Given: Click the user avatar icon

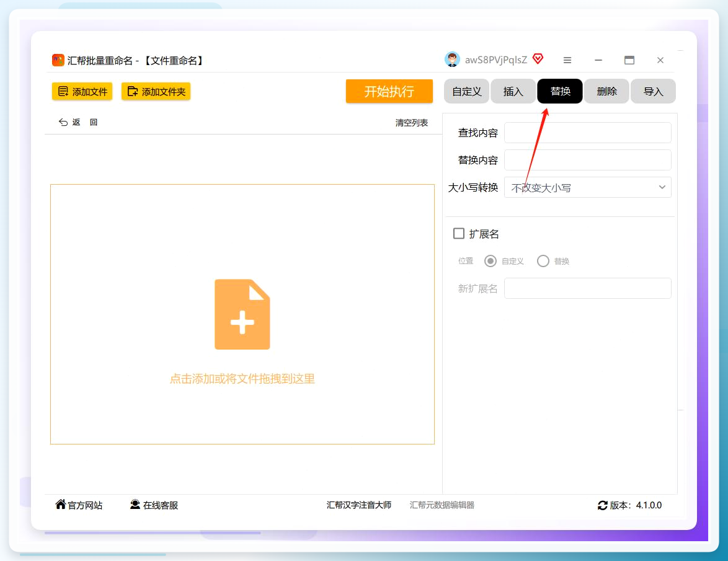Looking at the screenshot, I should point(452,60).
